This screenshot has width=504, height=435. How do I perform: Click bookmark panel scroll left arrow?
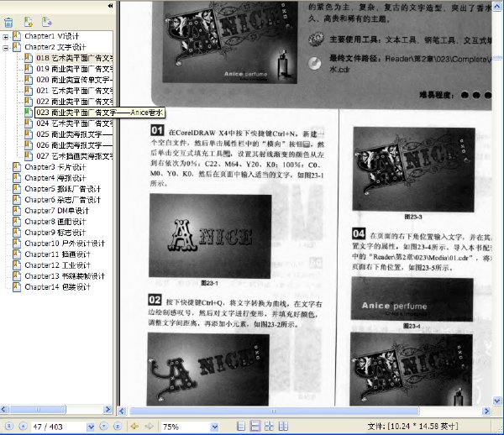pyautogui.click(x=4, y=409)
